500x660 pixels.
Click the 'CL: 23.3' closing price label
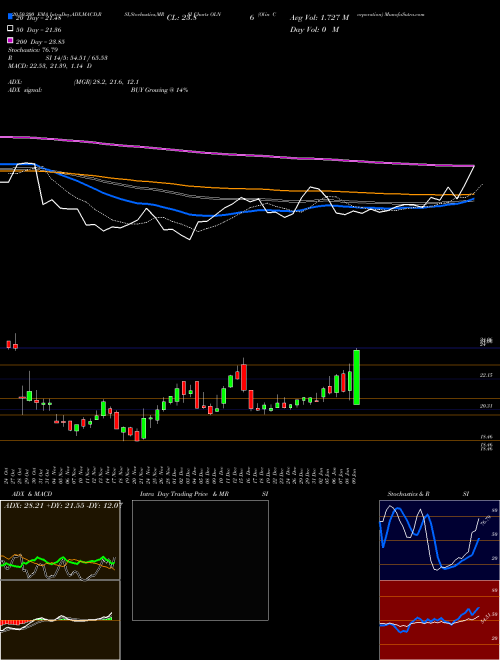pyautogui.click(x=181, y=18)
